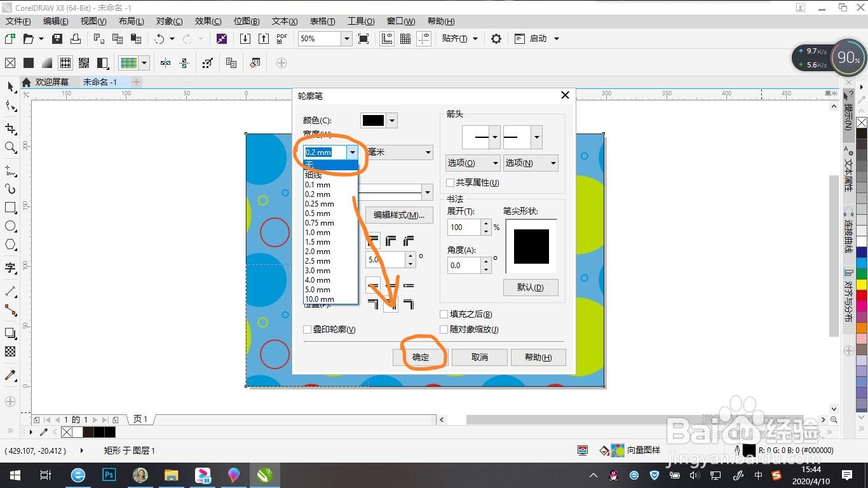Open the 位图(B) menu
The width and height of the screenshot is (868, 488).
tap(247, 22)
